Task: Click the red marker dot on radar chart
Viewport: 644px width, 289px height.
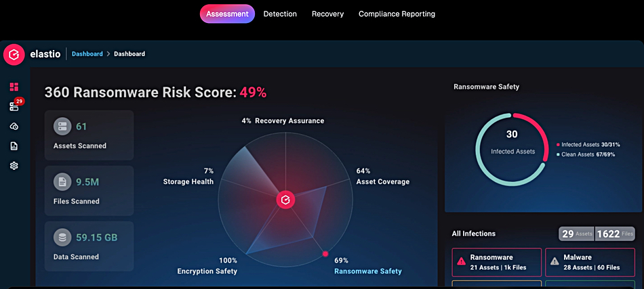Action: 325,254
